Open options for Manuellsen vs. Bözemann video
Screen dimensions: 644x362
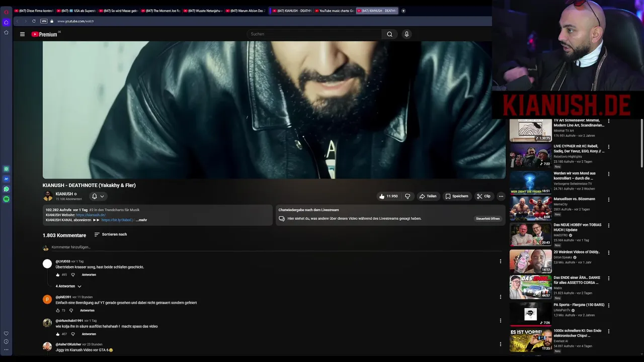pos(608,200)
